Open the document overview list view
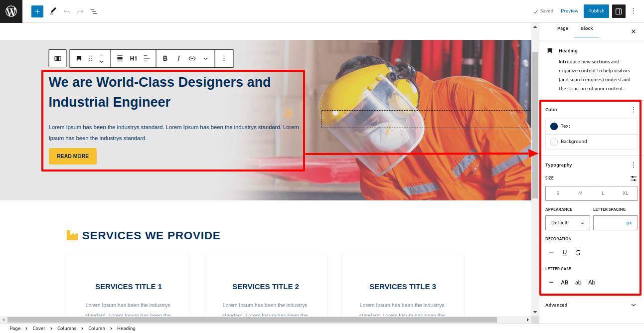This screenshot has height=333, width=644. pyautogui.click(x=94, y=11)
